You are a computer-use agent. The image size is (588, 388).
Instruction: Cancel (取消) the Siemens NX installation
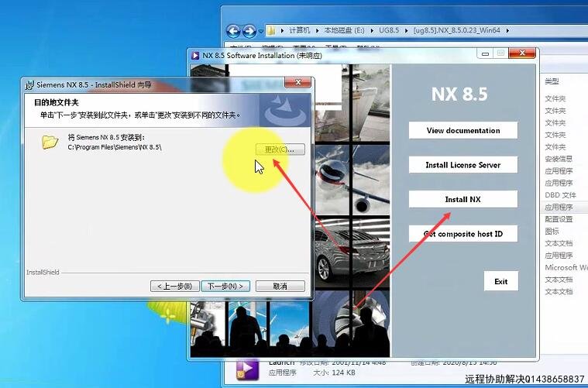pos(280,287)
